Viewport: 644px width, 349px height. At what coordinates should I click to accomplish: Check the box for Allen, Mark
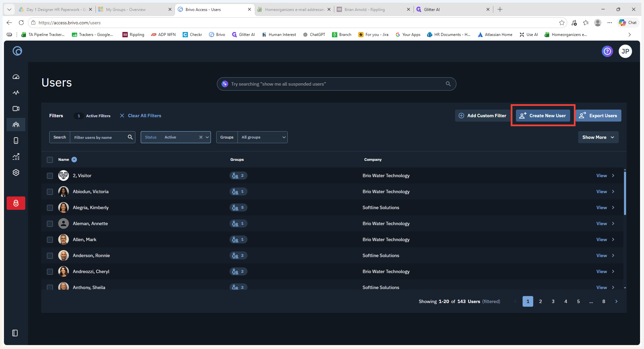[50, 240]
